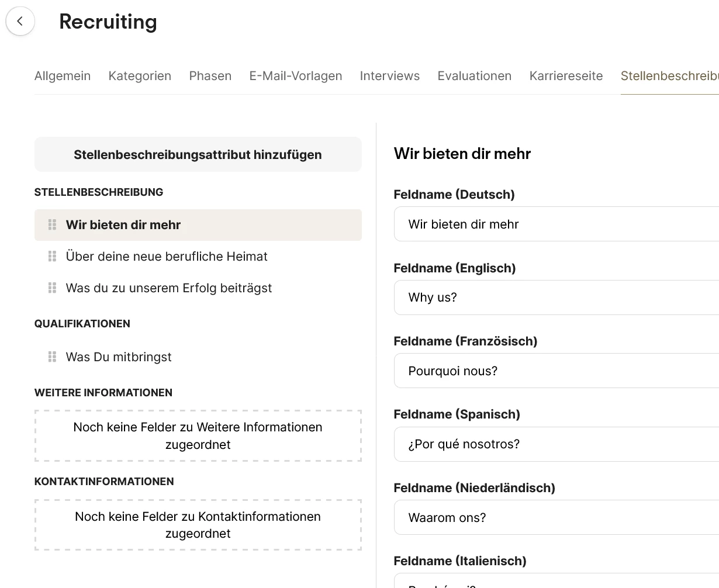Screen dimensions: 719x588
Task: Click the back arrow next to Recruiting
Action: pos(20,22)
